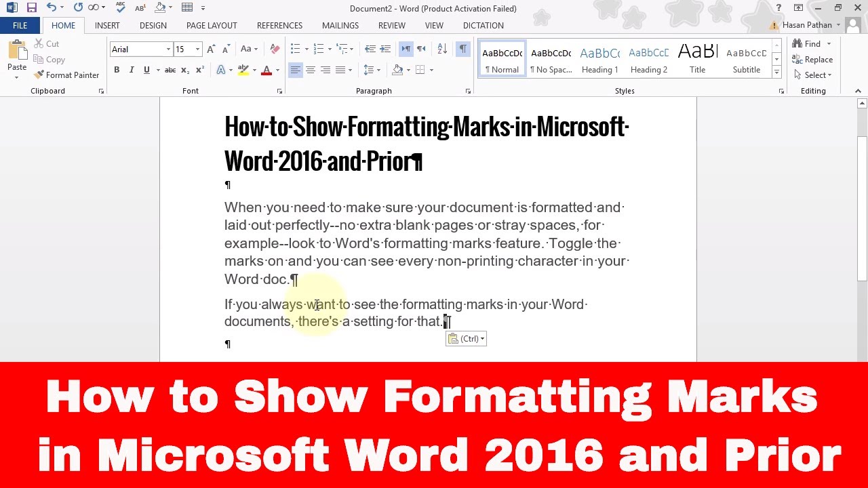The width and height of the screenshot is (868, 488).
Task: Expand the Numbering list dropdown
Action: point(330,49)
